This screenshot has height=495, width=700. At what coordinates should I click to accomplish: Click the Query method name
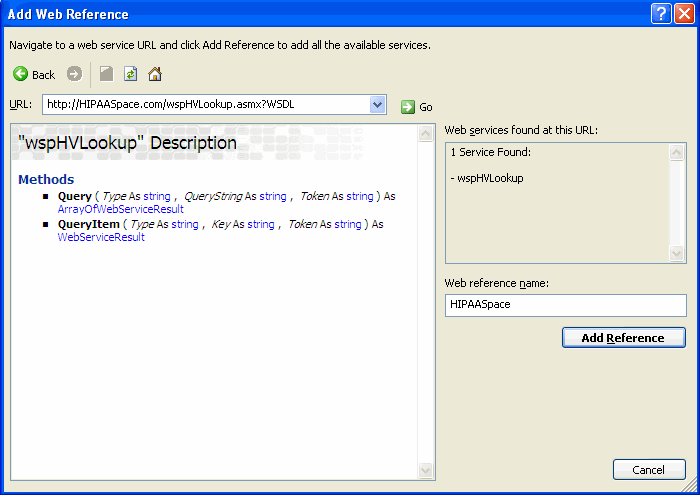click(75, 196)
